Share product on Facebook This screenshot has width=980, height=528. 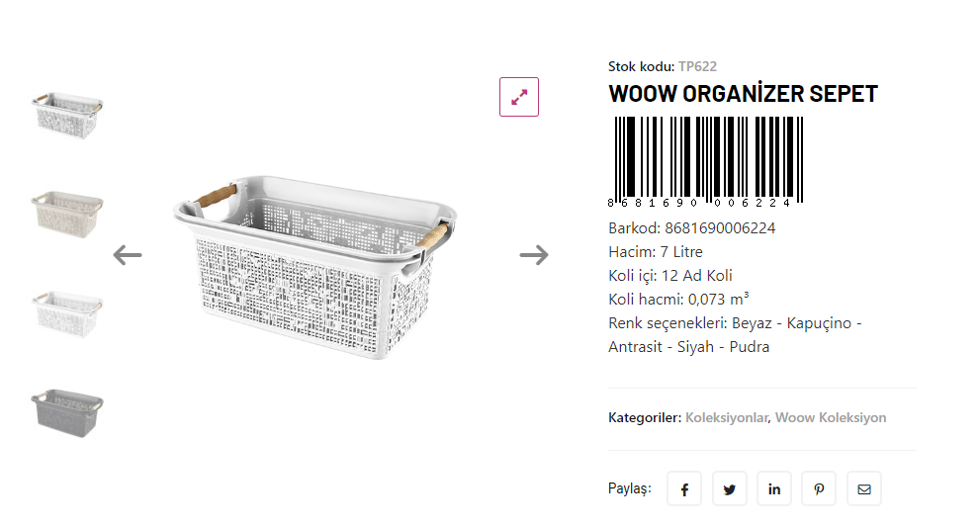coord(684,489)
